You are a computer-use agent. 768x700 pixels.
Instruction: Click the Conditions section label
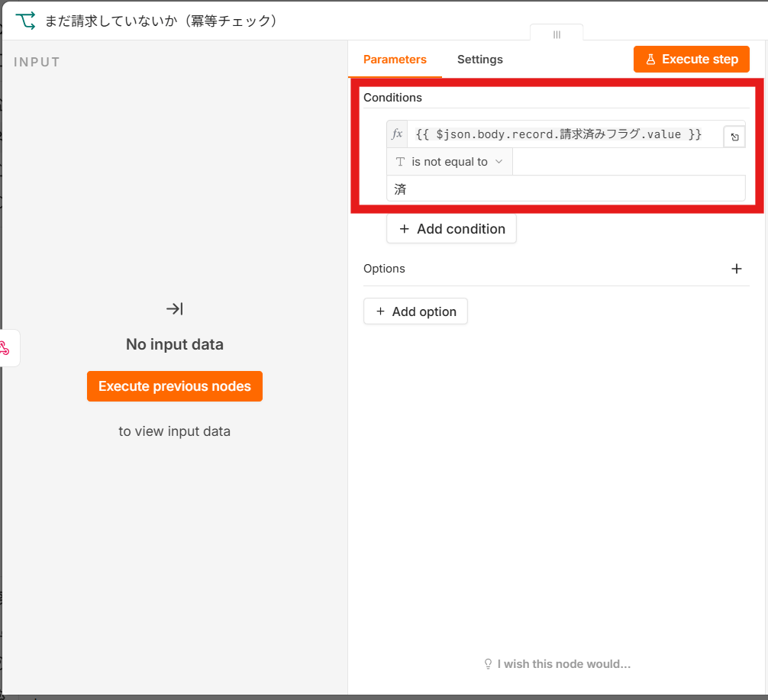pos(392,98)
